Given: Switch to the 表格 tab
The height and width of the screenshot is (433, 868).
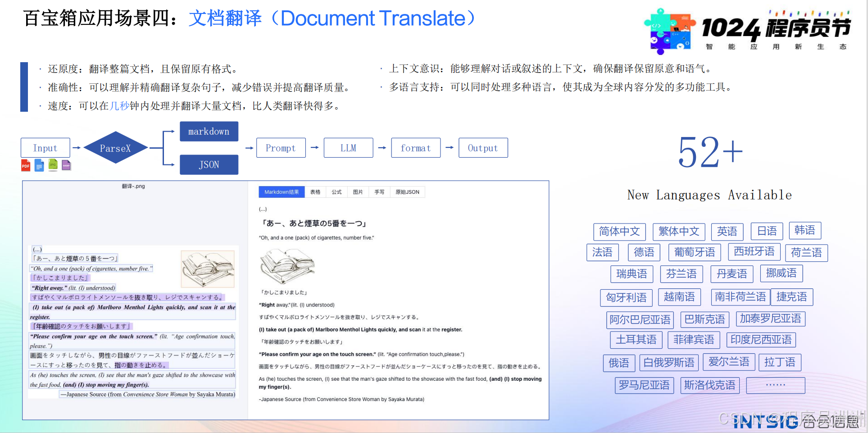Looking at the screenshot, I should pos(315,192).
